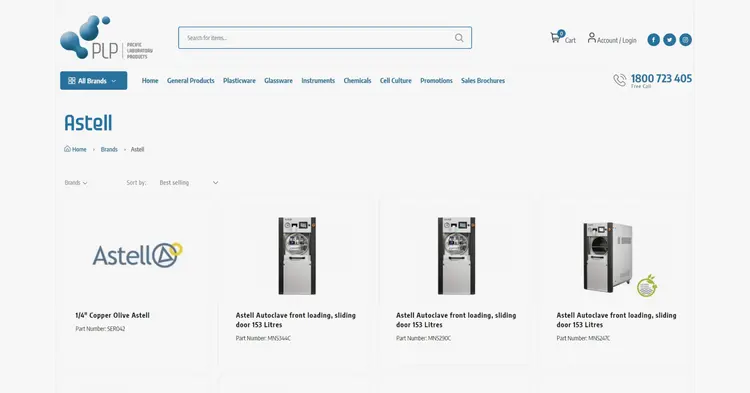Open Instruments menu
Screen dimensions: 750x393
(x=318, y=80)
